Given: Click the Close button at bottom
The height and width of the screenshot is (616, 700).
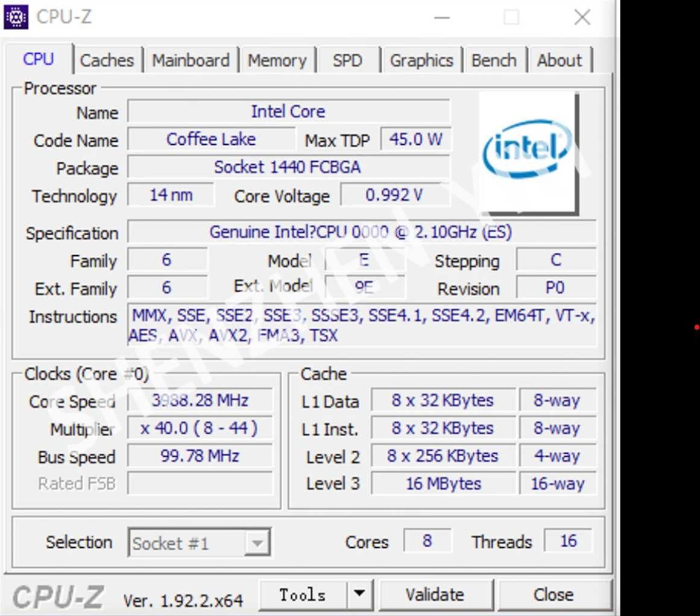Looking at the screenshot, I should coord(553,594).
